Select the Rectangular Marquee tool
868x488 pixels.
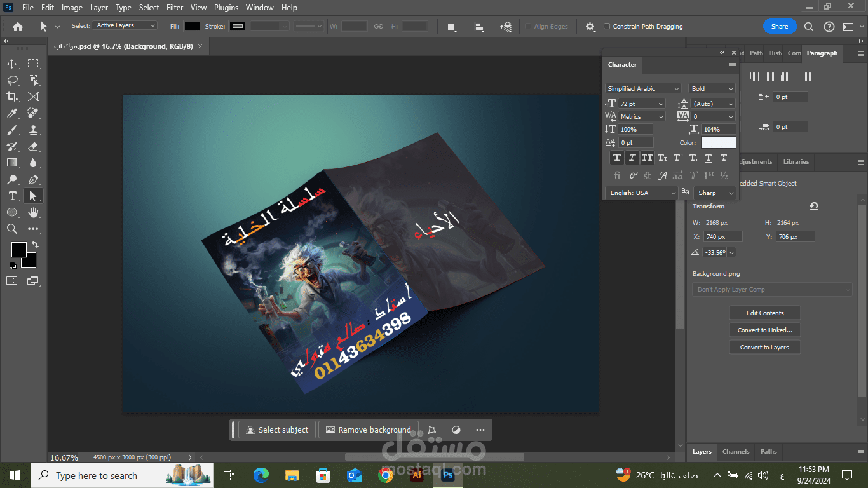click(33, 64)
